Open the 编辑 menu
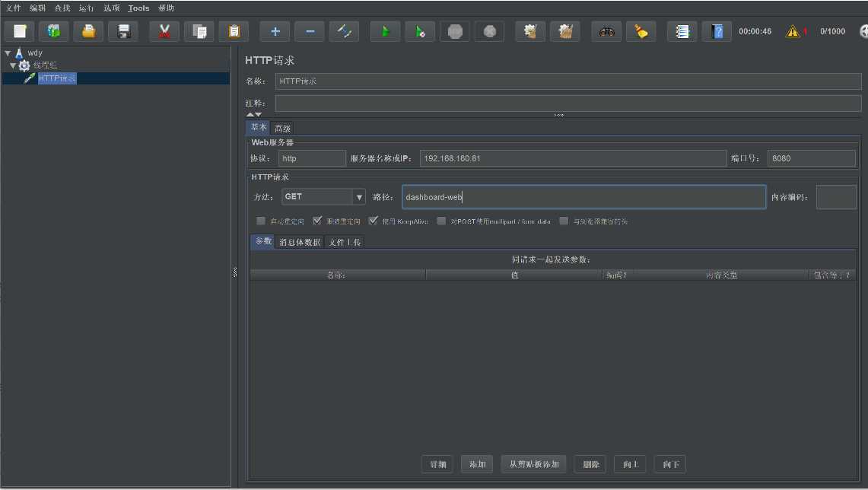Screen dimensions: 868x490 tap(37, 8)
